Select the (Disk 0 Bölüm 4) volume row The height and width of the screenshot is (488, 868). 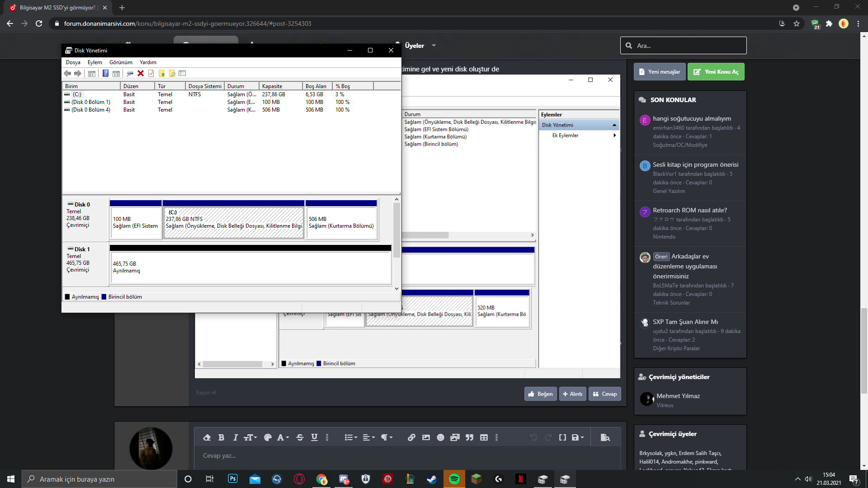click(x=231, y=110)
